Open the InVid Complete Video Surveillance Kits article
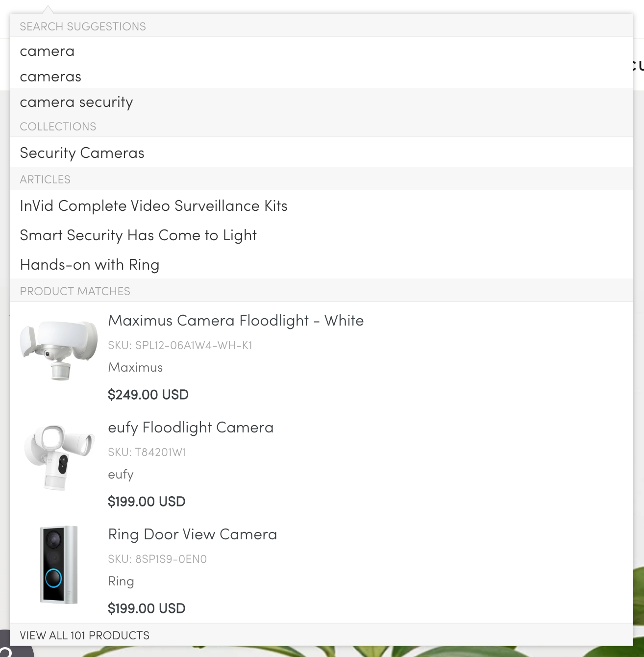 click(x=153, y=206)
